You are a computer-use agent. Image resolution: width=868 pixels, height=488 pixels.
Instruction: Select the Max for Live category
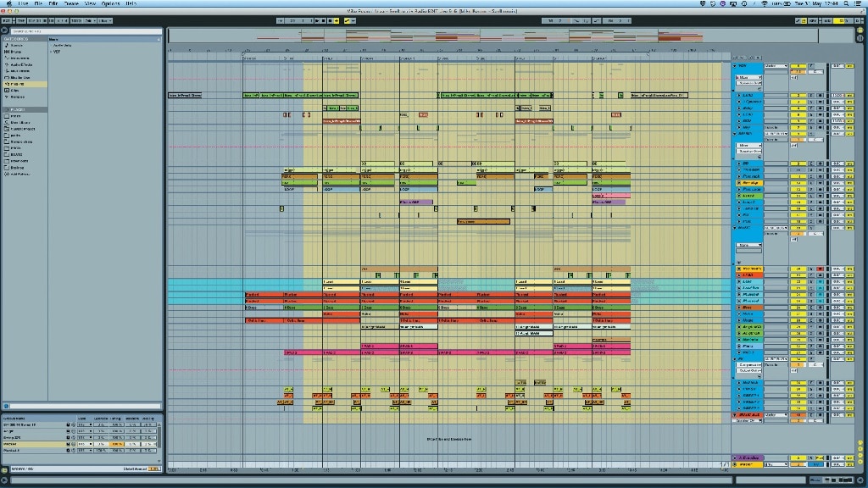[19, 77]
